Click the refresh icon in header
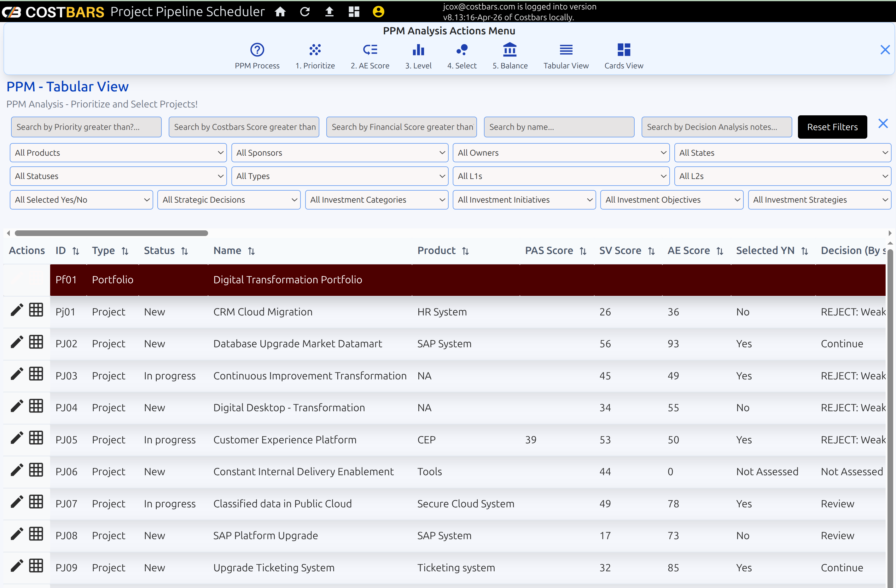The image size is (896, 588). [x=305, y=12]
